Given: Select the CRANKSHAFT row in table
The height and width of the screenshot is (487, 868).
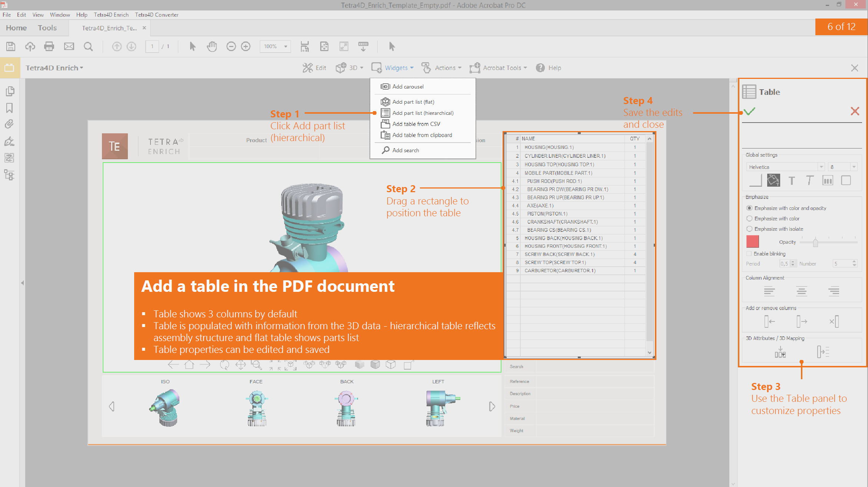Looking at the screenshot, I should [x=576, y=222].
